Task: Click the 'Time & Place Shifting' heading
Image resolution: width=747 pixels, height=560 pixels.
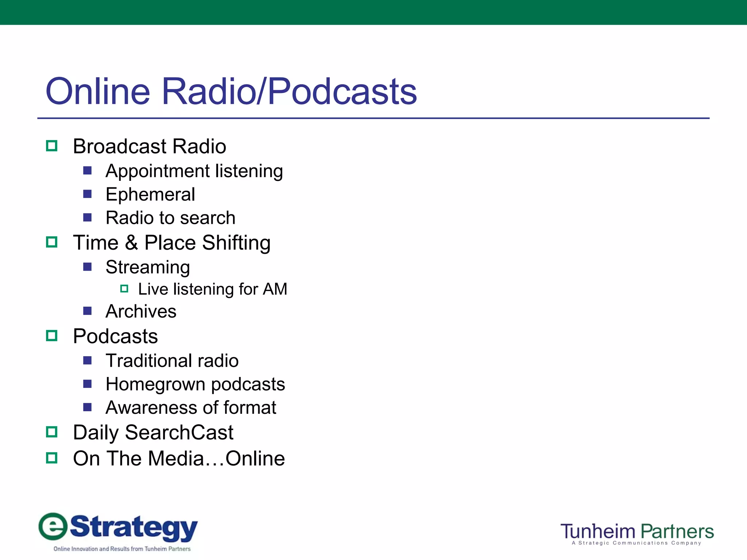Action: point(172,243)
